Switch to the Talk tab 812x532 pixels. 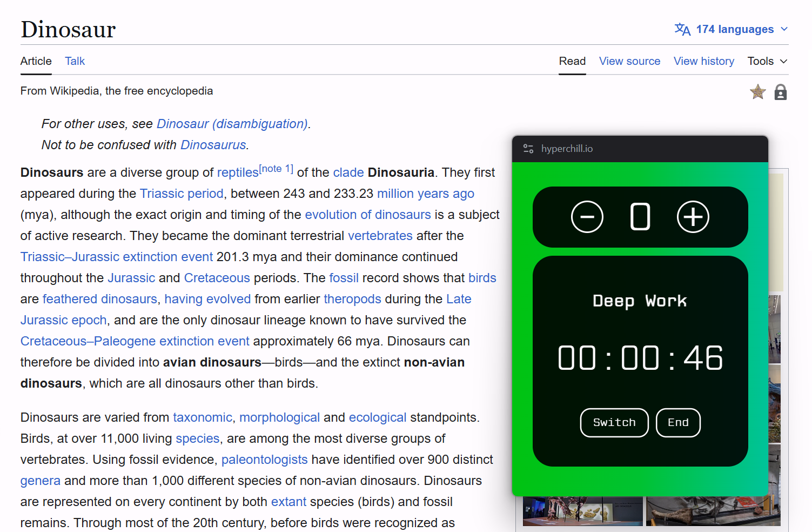[75, 61]
